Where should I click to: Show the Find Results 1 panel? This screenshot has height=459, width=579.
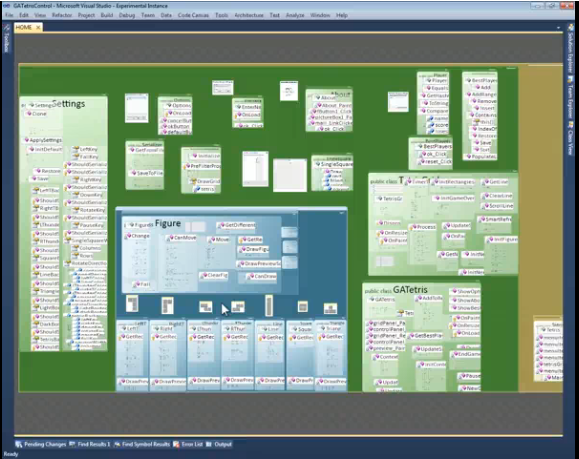pyautogui.click(x=94, y=445)
